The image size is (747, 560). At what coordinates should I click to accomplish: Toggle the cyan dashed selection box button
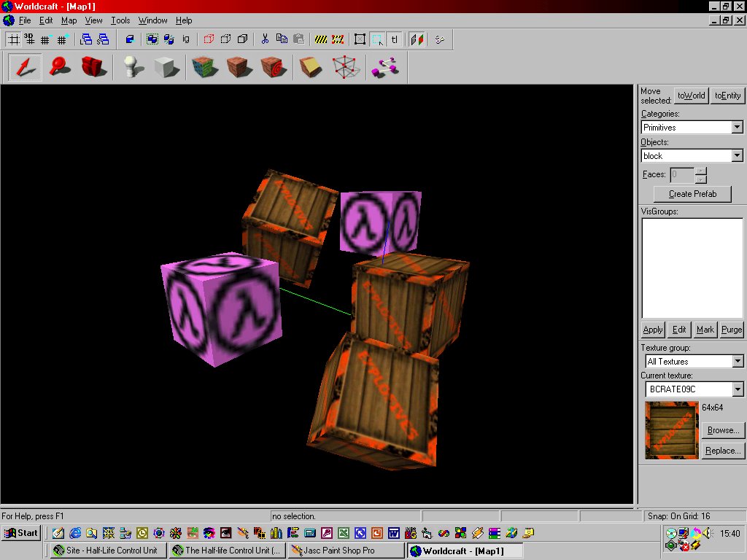pos(377,39)
